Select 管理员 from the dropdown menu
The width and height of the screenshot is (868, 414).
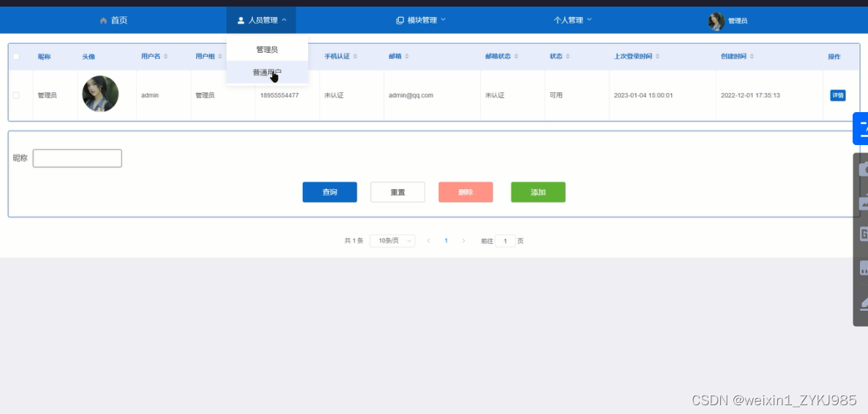point(267,49)
